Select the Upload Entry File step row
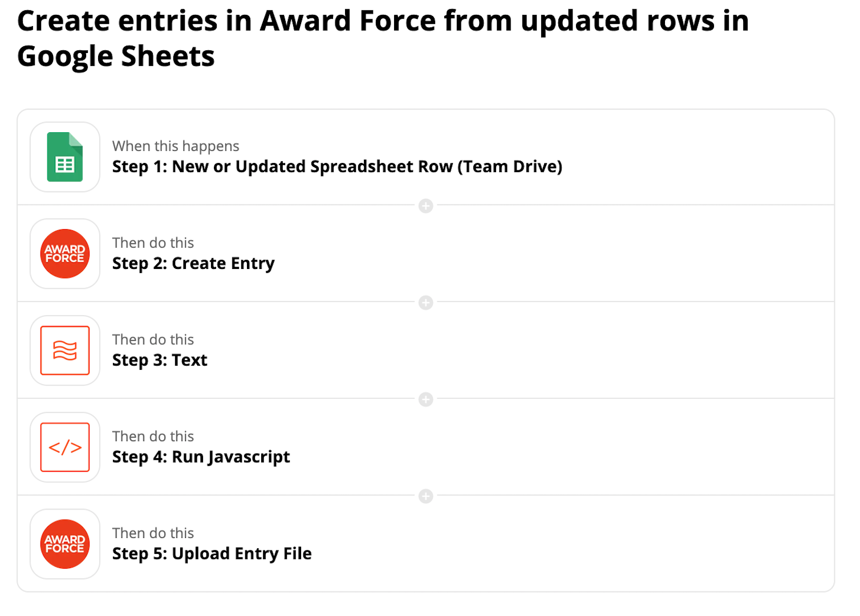Screen dimensions: 860x616 399,544
